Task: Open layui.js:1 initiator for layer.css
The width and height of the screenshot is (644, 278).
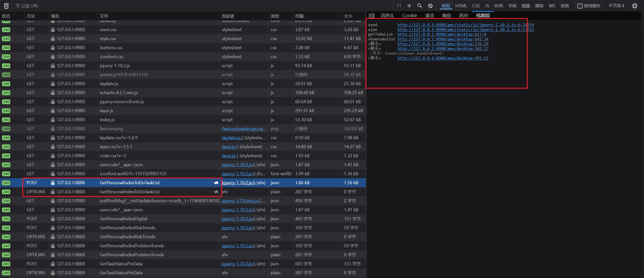Action: (230, 147)
